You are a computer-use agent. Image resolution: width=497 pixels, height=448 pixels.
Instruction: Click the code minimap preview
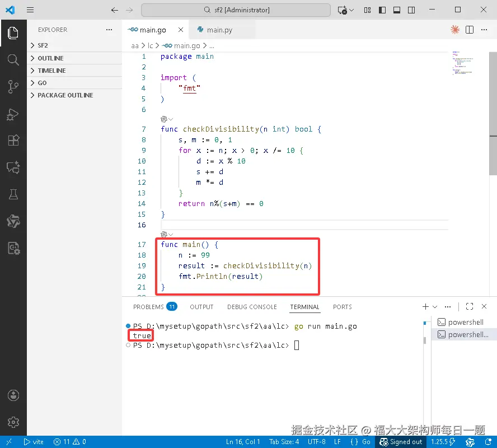[x=463, y=63]
